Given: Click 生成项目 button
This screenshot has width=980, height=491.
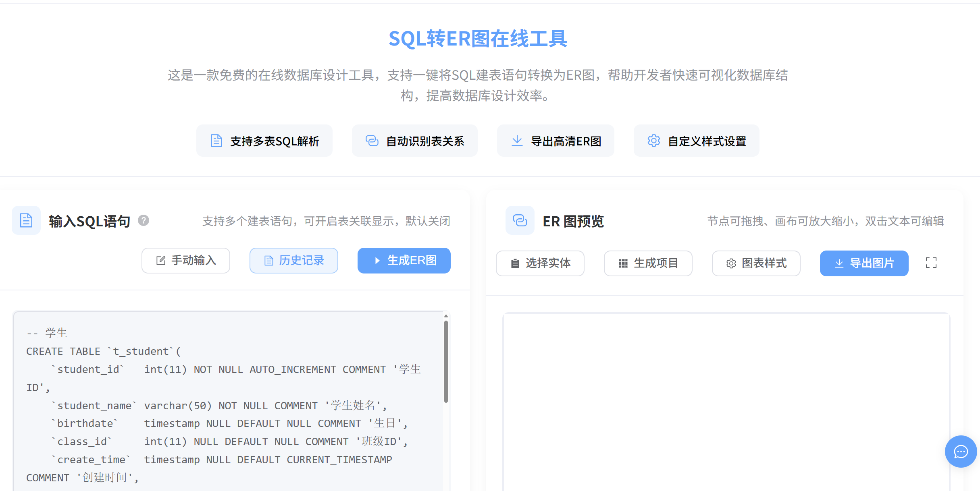Looking at the screenshot, I should 648,263.
